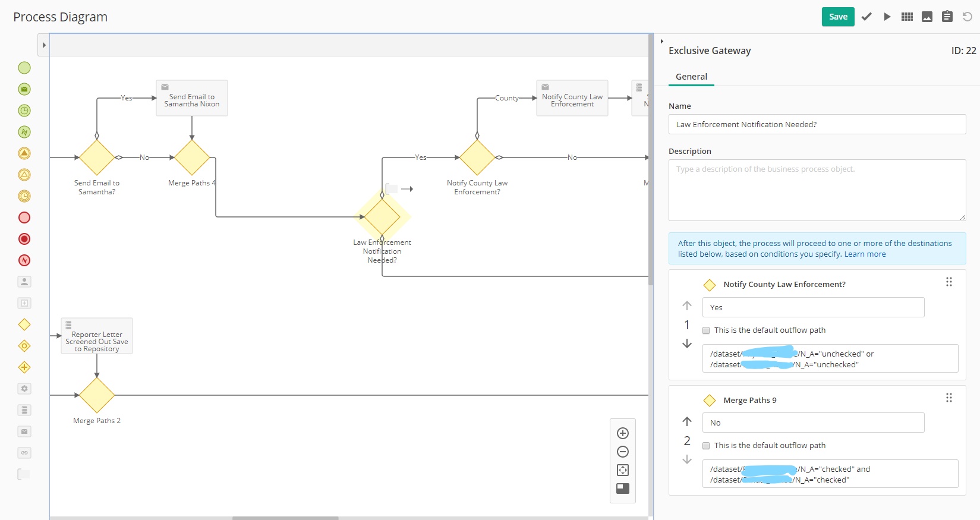Viewport: 980px width, 520px height.
Task: Open the Learn more link
Action: click(865, 254)
